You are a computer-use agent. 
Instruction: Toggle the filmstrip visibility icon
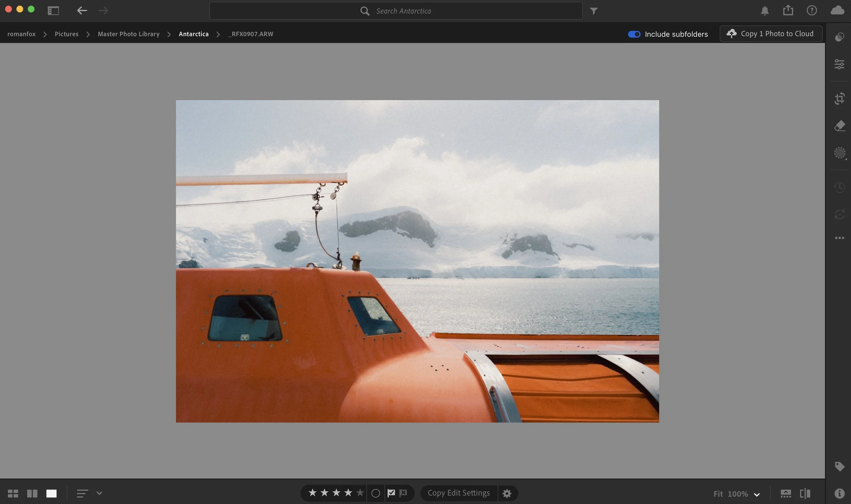786,493
